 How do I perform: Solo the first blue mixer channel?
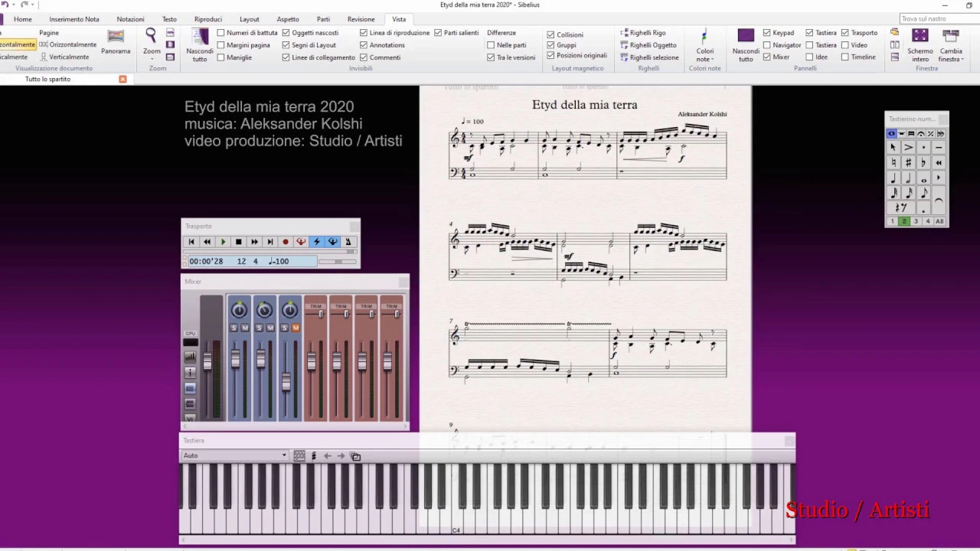pos(234,328)
